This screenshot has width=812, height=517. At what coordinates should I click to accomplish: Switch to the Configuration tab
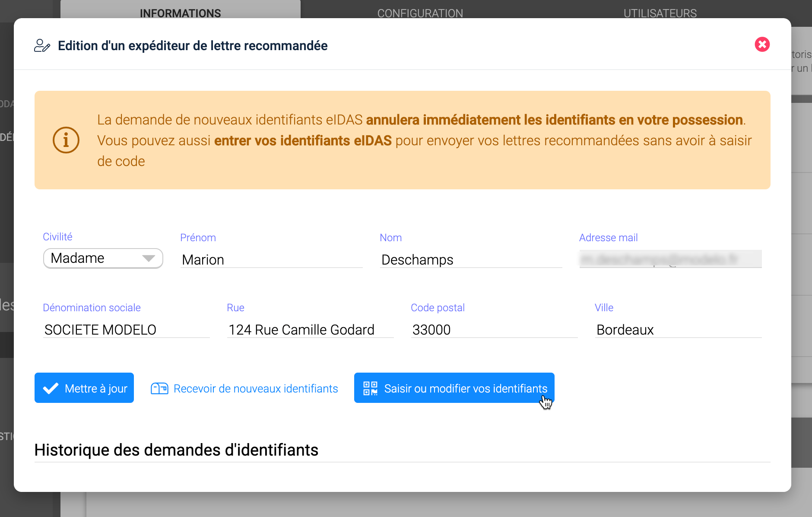click(420, 13)
